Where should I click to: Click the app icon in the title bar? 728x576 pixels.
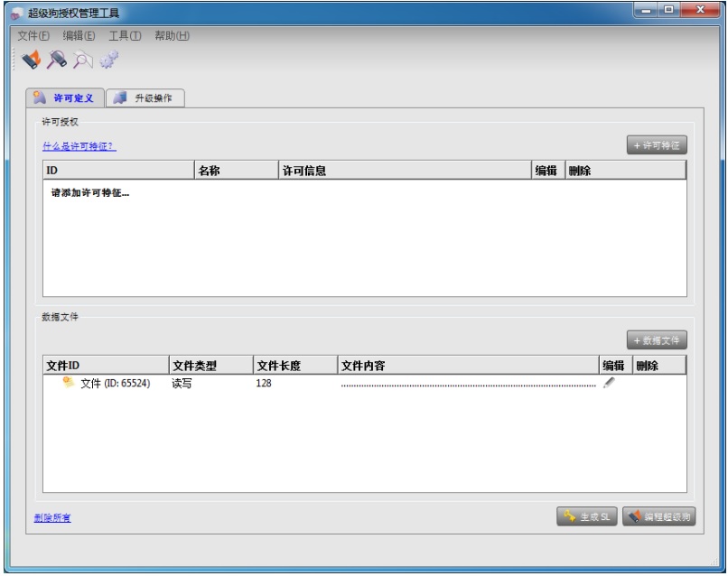16,14
